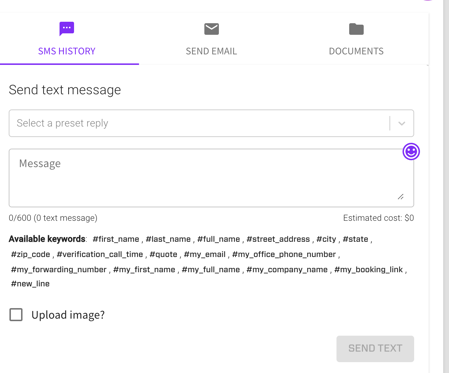Expand the preset reply dropdown arrow
Viewport: 449px width, 373px height.
402,123
